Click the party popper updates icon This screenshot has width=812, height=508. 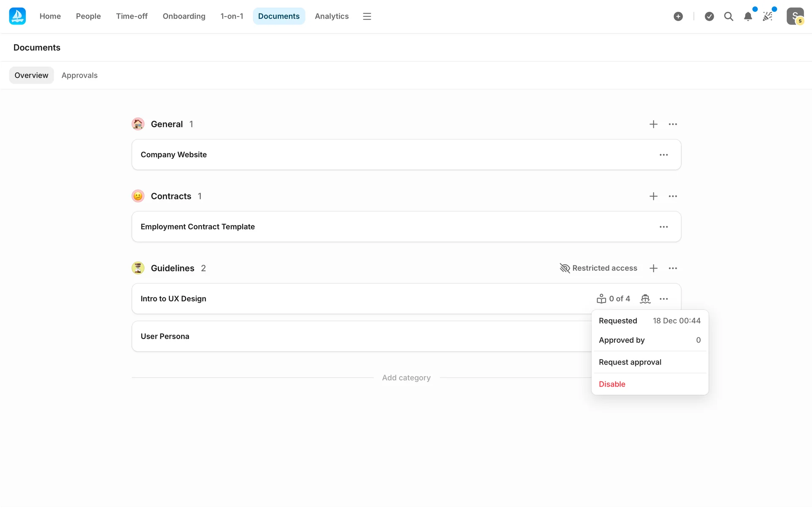pos(768,16)
